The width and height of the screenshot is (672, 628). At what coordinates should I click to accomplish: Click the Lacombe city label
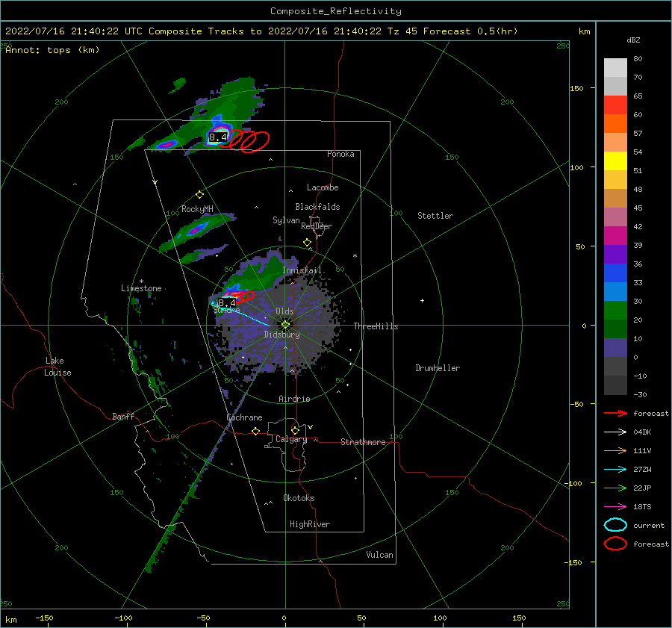pos(323,187)
